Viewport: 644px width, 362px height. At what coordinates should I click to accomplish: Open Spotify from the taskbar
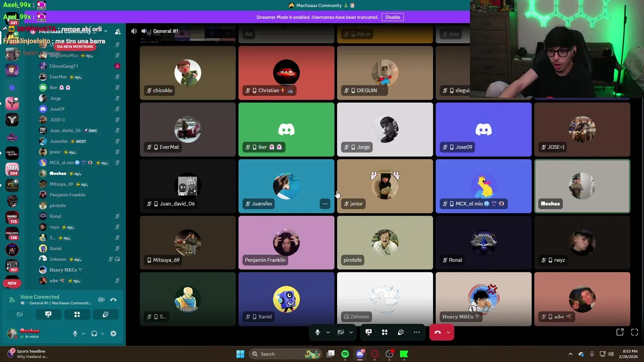tap(345, 354)
